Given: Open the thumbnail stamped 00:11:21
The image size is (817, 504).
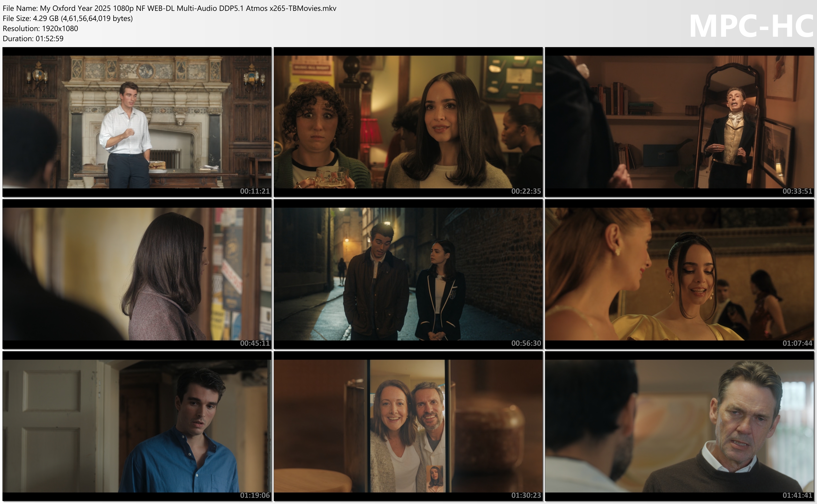Looking at the screenshot, I should 137,122.
